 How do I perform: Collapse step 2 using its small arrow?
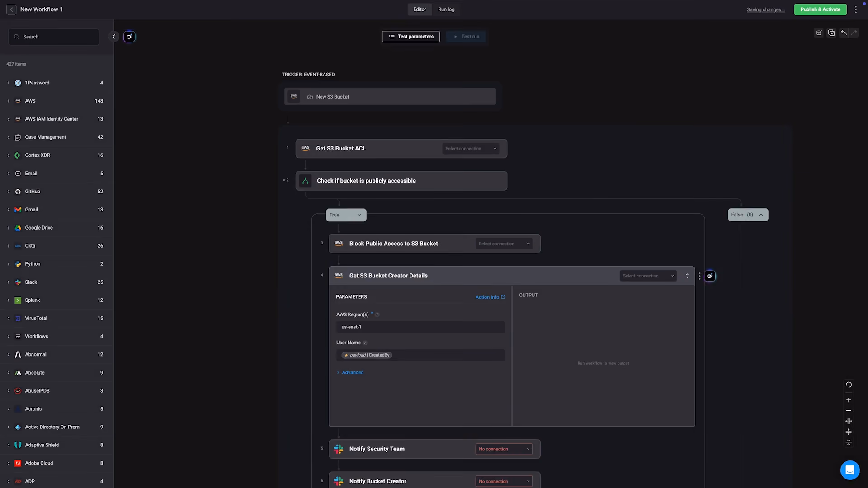tap(284, 180)
